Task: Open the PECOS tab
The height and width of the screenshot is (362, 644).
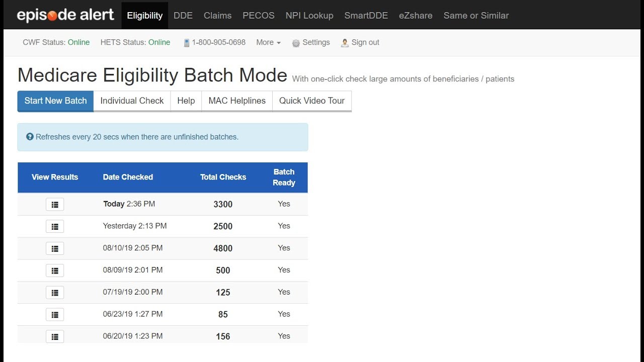Action: pyautogui.click(x=259, y=16)
